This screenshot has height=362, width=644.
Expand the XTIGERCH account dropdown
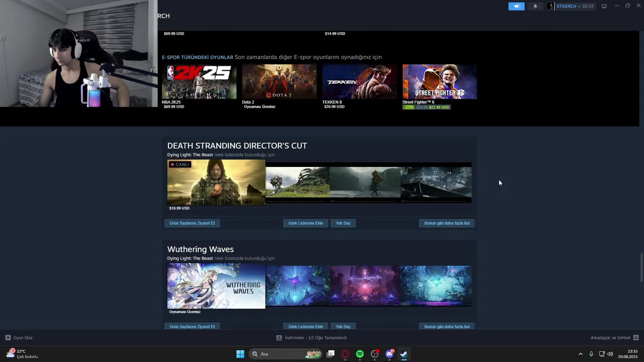point(568,6)
